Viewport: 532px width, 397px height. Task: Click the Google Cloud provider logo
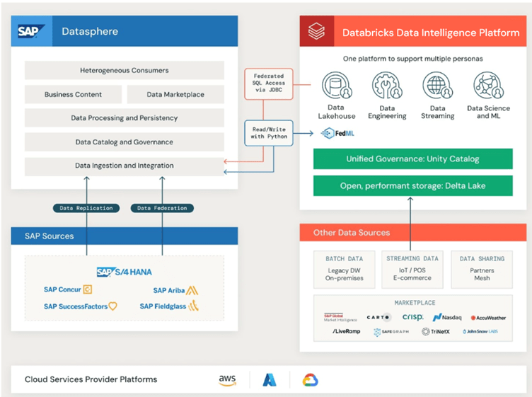310,380
